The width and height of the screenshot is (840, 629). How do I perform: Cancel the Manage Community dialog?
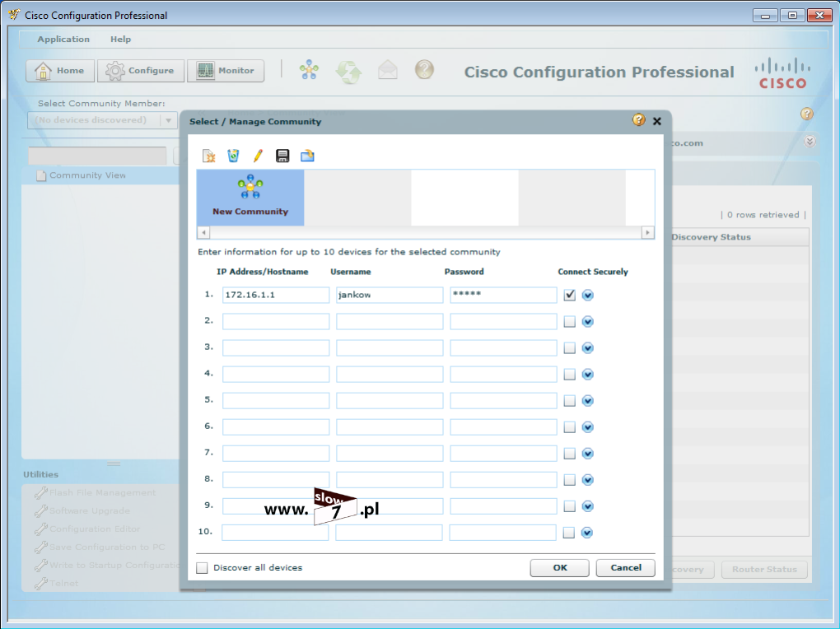pyautogui.click(x=626, y=568)
